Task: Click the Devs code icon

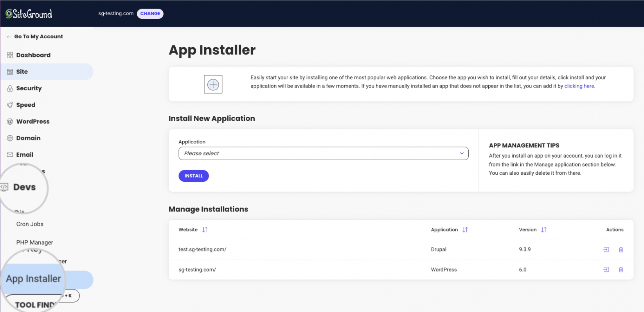Action: pos(4,187)
